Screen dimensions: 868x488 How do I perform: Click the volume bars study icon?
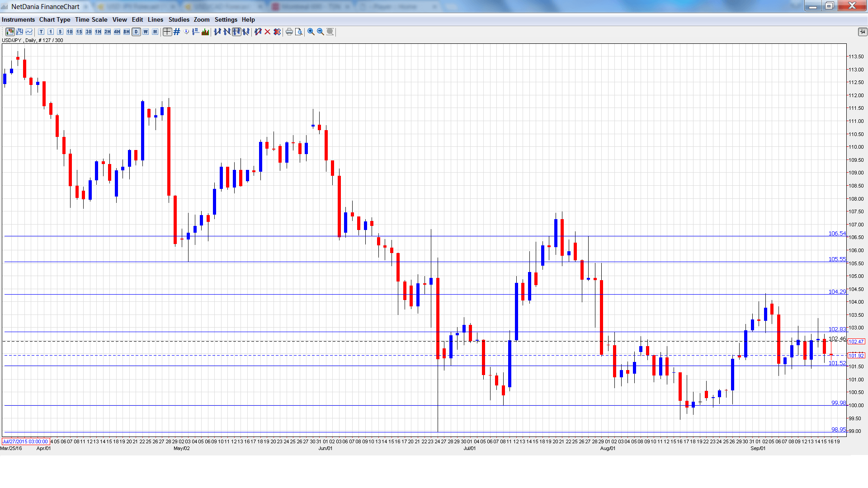(x=205, y=32)
